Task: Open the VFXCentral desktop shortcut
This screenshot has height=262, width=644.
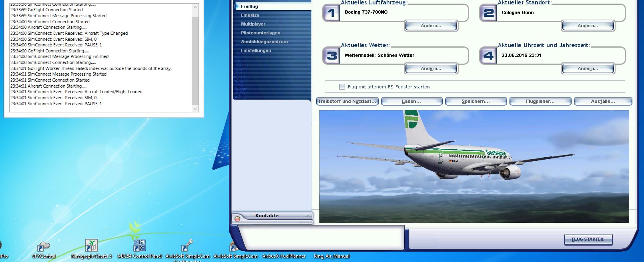Action: [x=43, y=246]
